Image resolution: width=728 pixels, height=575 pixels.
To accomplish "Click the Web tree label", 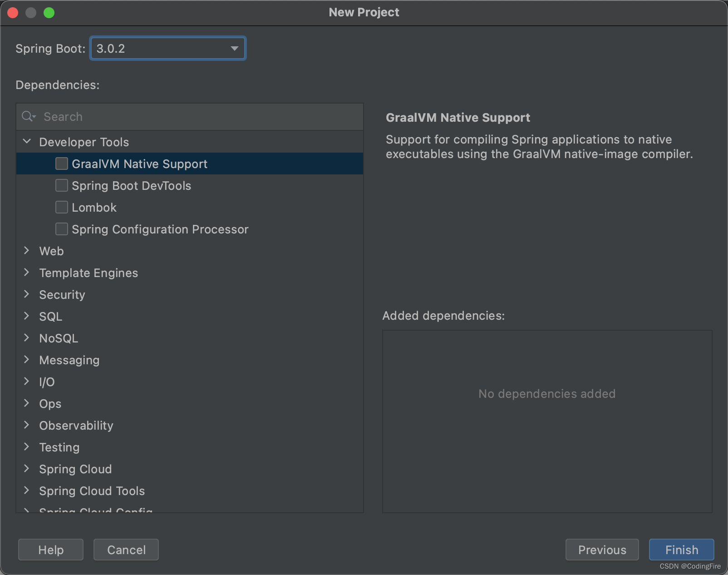I will 51,251.
